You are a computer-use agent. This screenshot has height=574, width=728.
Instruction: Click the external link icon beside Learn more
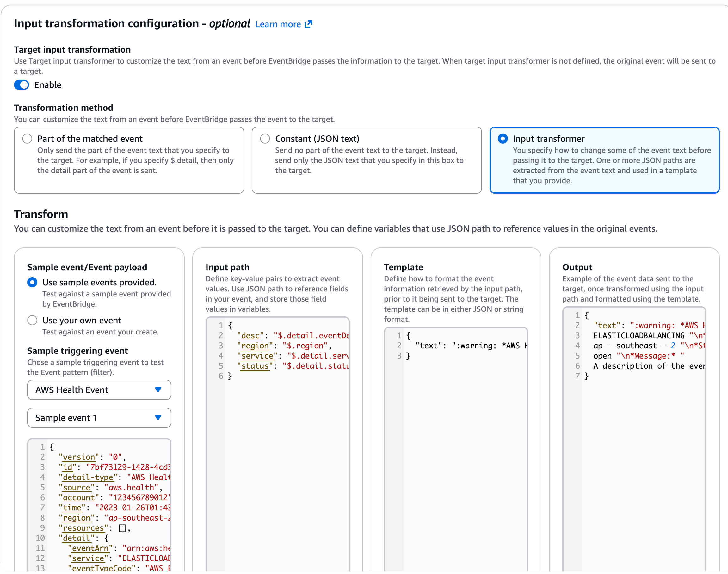click(x=308, y=24)
